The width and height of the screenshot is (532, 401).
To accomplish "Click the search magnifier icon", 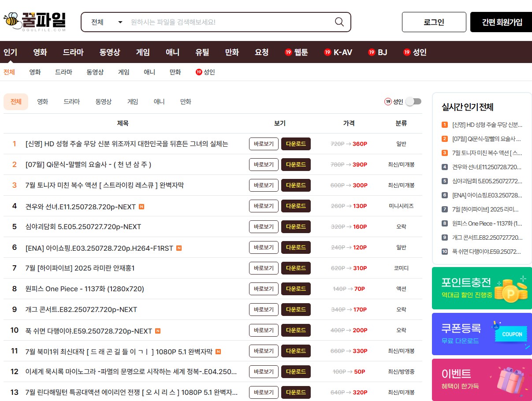I will click(x=339, y=22).
